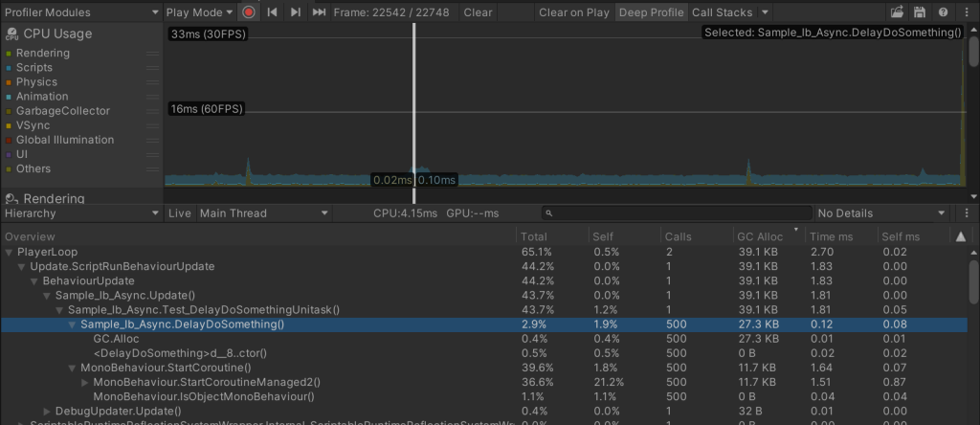Viewport: 980px width, 425px height.
Task: Click the red Record profiling button
Action: tap(249, 12)
